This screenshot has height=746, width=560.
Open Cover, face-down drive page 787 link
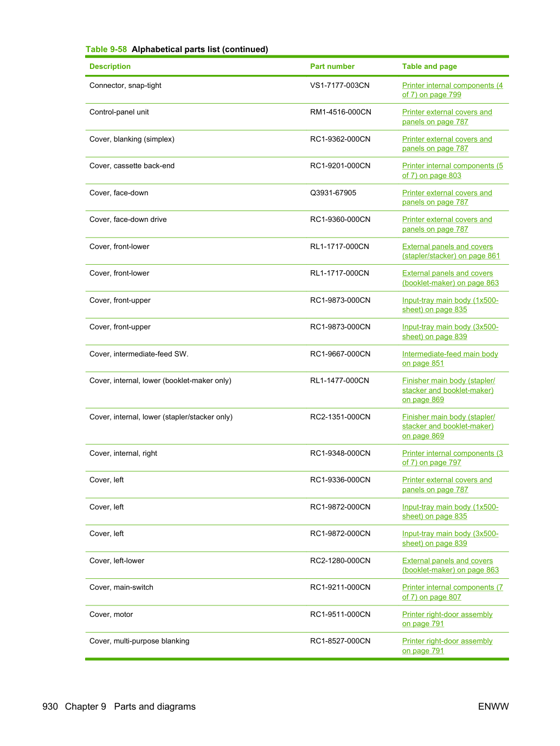click(x=447, y=224)
